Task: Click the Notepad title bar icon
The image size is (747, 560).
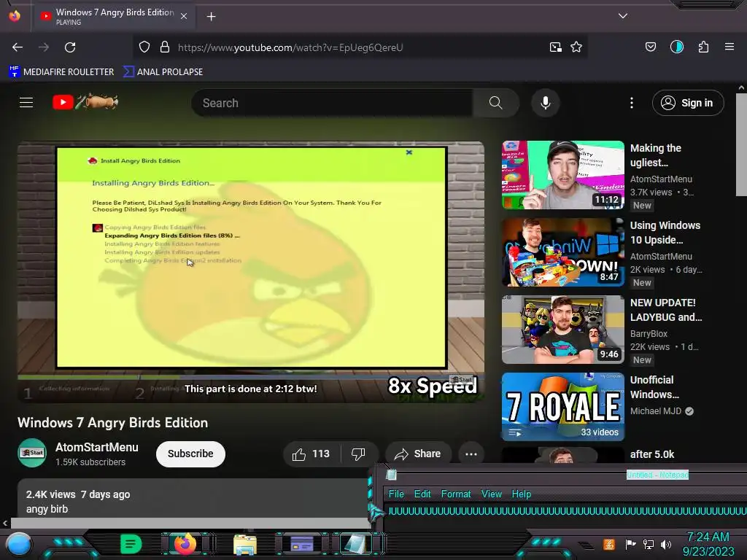Action: 391,475
